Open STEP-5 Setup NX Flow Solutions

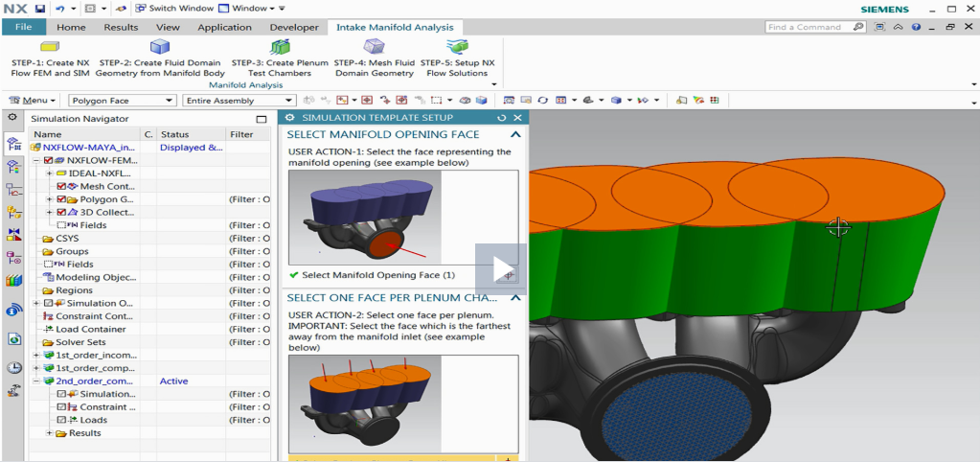(458, 46)
